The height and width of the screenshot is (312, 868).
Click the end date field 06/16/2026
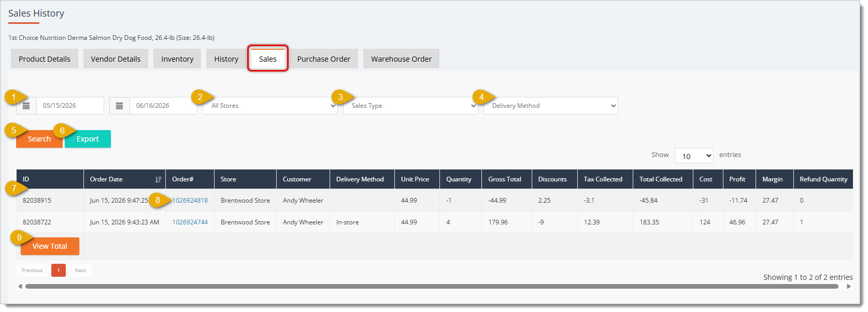(x=163, y=106)
